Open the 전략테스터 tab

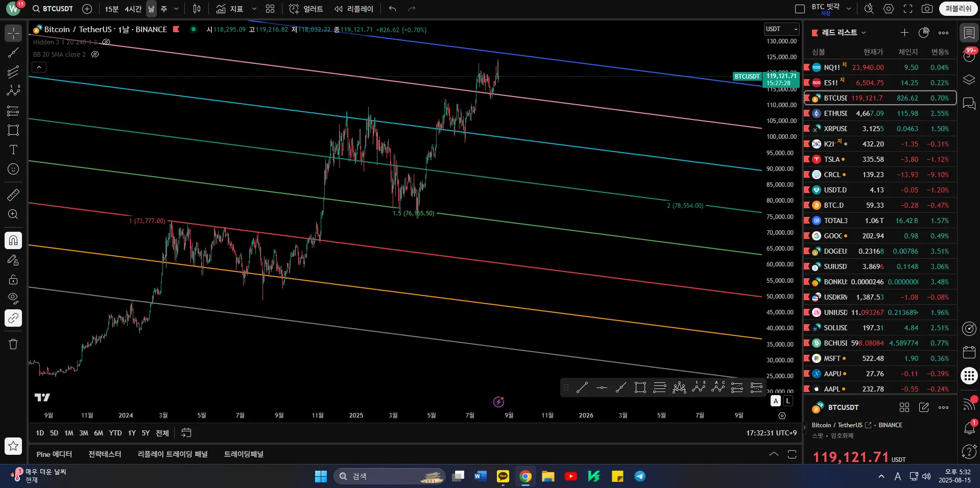[x=105, y=454]
